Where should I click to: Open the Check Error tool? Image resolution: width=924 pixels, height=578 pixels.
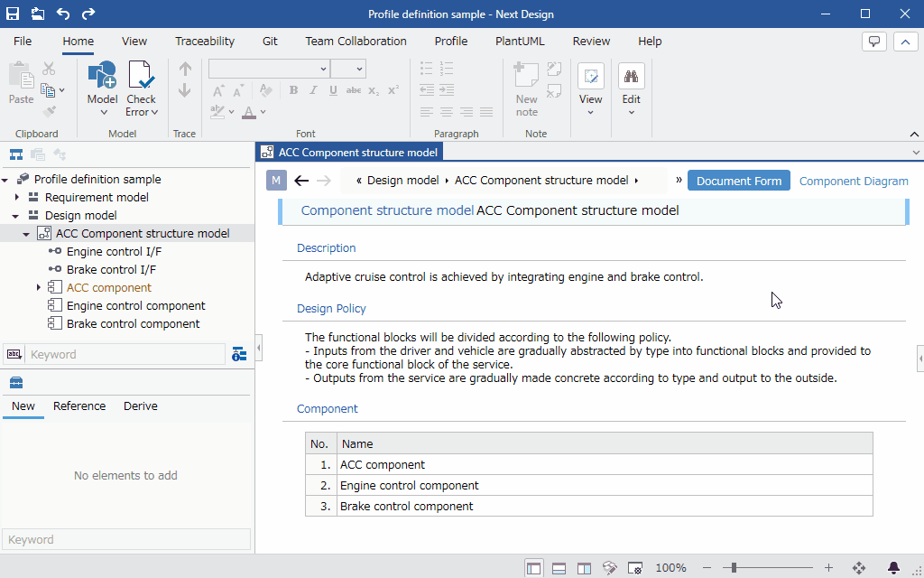coord(142,89)
